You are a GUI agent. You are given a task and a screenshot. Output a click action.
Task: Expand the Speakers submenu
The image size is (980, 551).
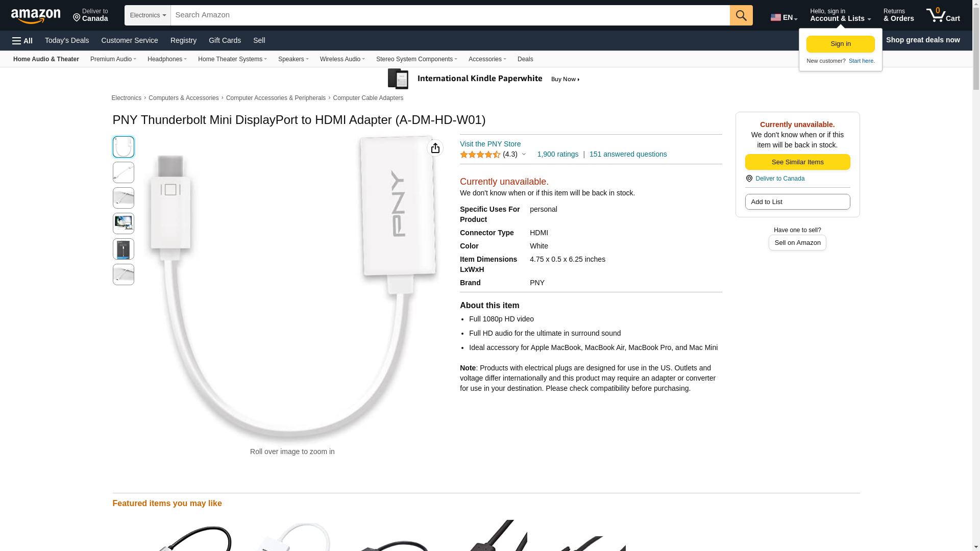tap(293, 59)
